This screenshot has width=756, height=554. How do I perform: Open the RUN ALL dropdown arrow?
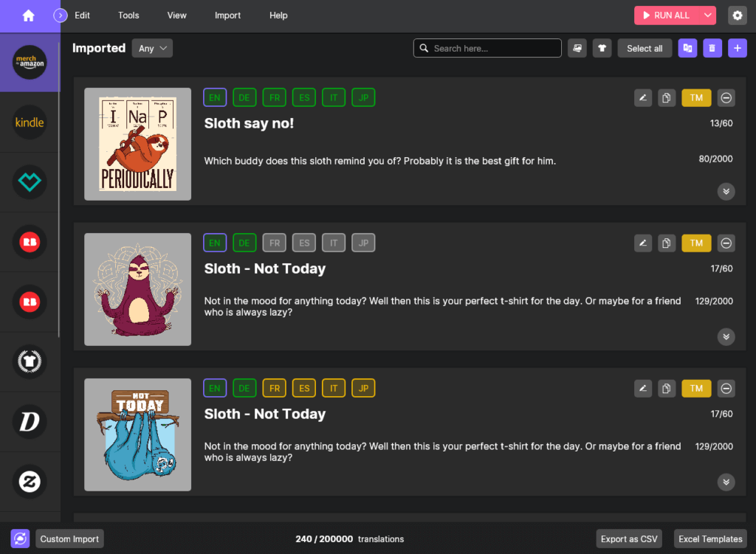(708, 15)
